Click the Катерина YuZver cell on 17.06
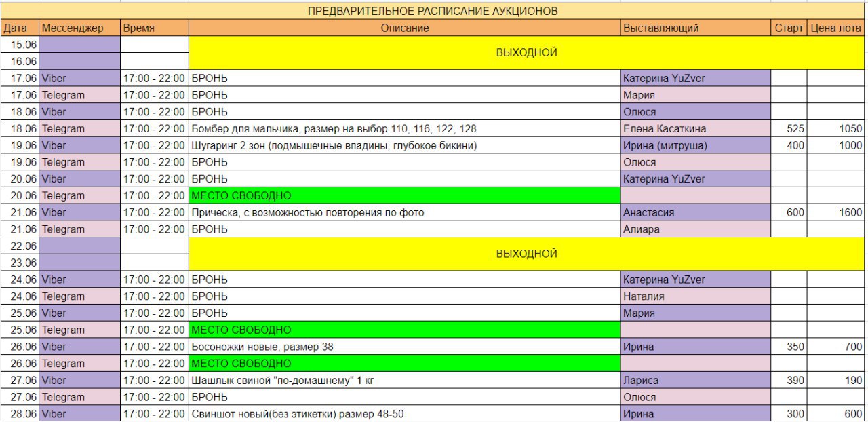The width and height of the screenshot is (868, 422). point(696,78)
